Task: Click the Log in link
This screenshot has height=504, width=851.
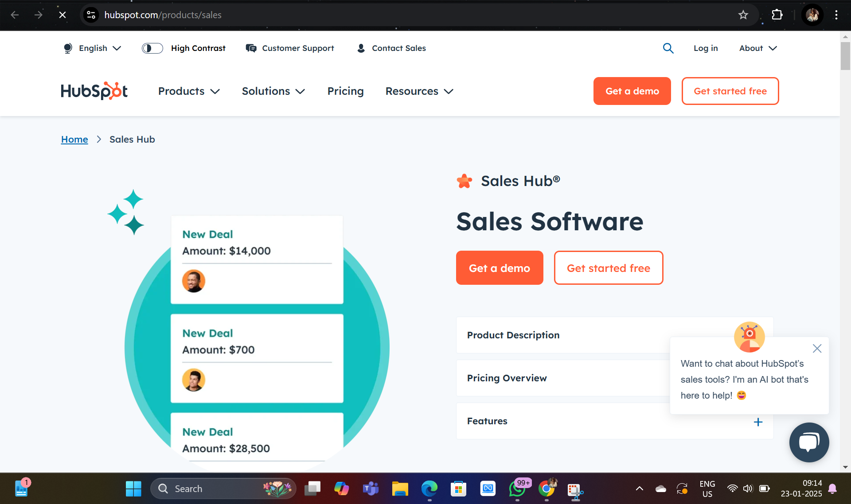Action: (x=706, y=48)
